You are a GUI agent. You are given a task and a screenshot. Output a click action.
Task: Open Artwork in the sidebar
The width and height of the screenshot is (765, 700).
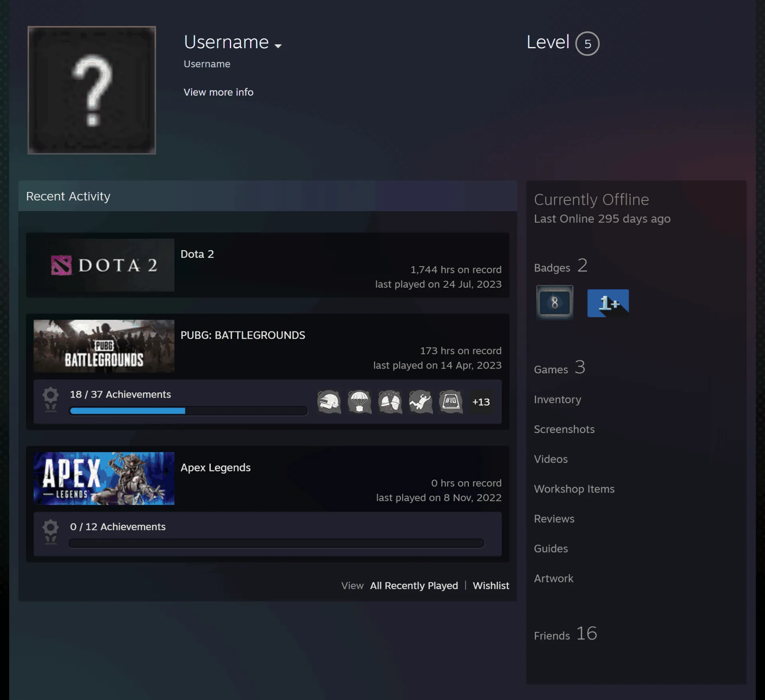click(x=553, y=579)
